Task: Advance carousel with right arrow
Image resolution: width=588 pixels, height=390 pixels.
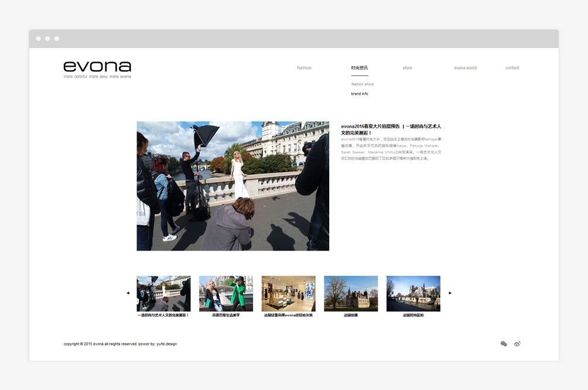Action: pyautogui.click(x=450, y=293)
